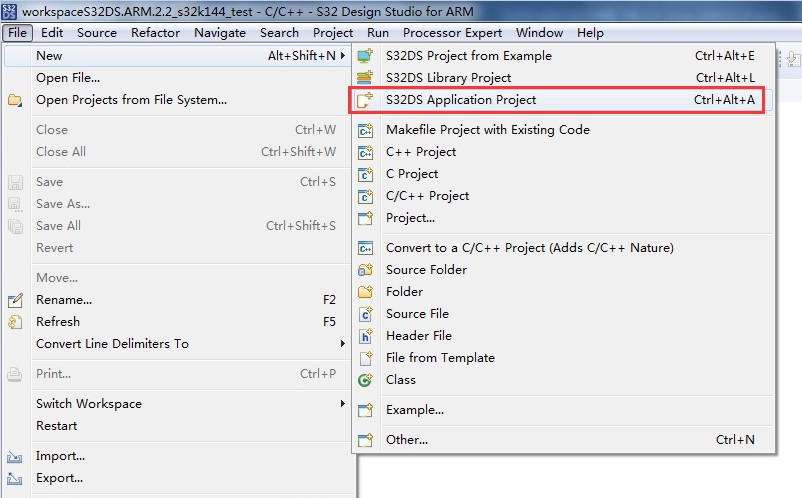Choose C Project menu entry

[562, 174]
